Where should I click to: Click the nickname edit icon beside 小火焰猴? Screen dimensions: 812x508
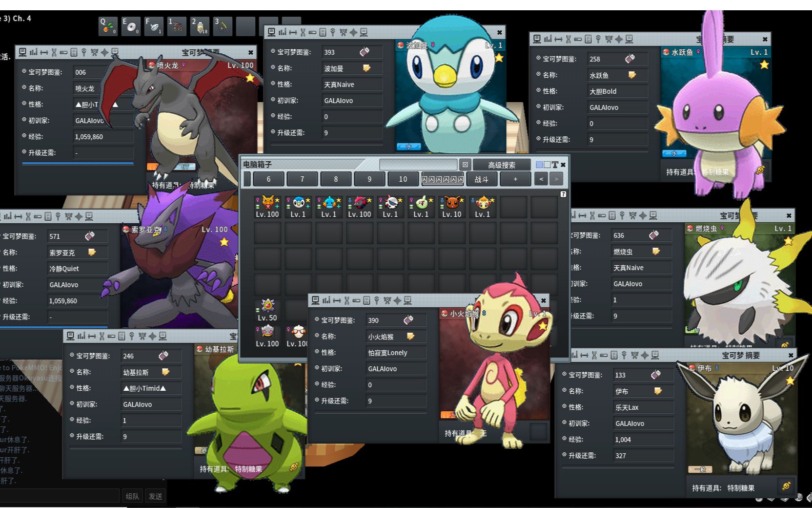tap(410, 336)
